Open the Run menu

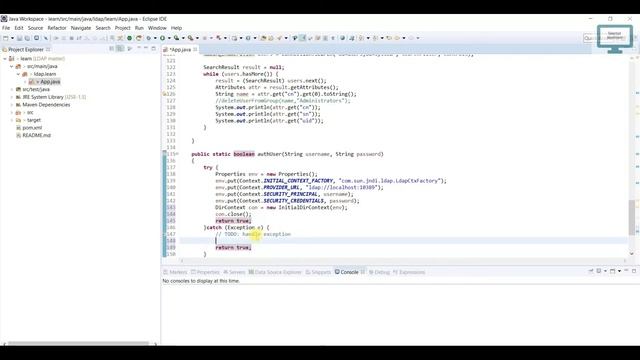(x=139, y=28)
